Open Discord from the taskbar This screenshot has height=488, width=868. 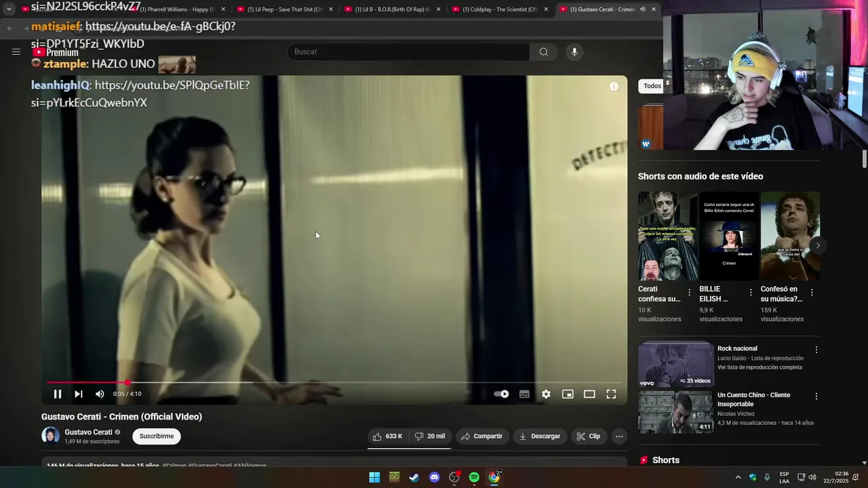(x=435, y=477)
